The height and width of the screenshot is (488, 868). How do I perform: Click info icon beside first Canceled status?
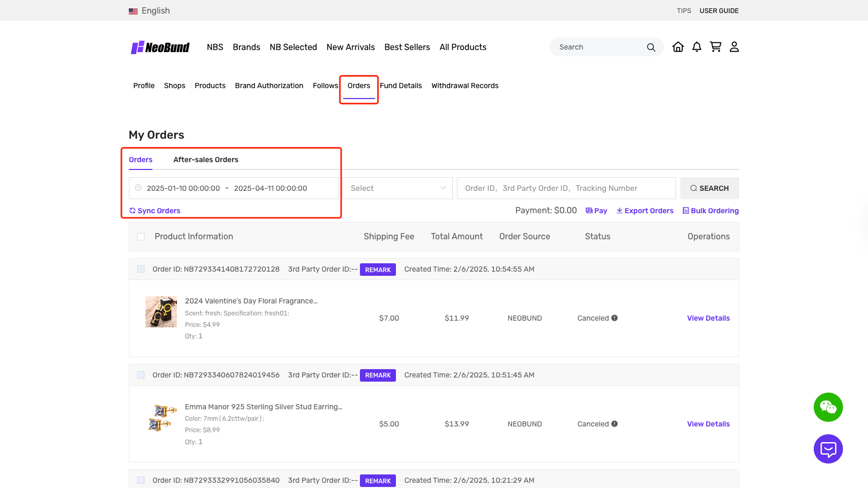click(614, 318)
